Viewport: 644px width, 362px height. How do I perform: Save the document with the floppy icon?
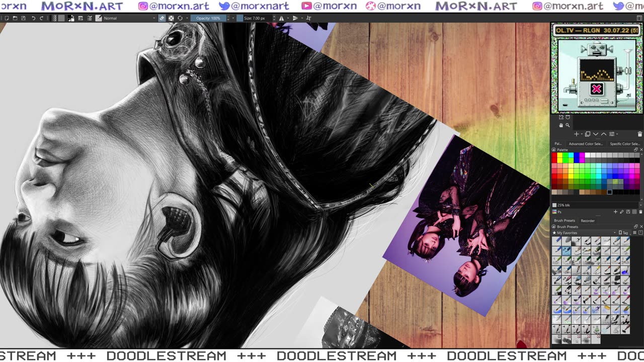click(23, 18)
